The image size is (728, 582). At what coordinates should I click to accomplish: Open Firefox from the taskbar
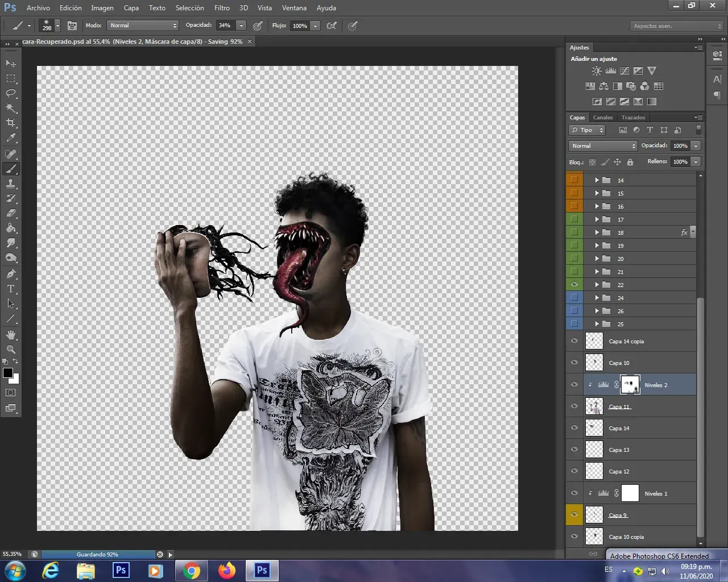226,571
